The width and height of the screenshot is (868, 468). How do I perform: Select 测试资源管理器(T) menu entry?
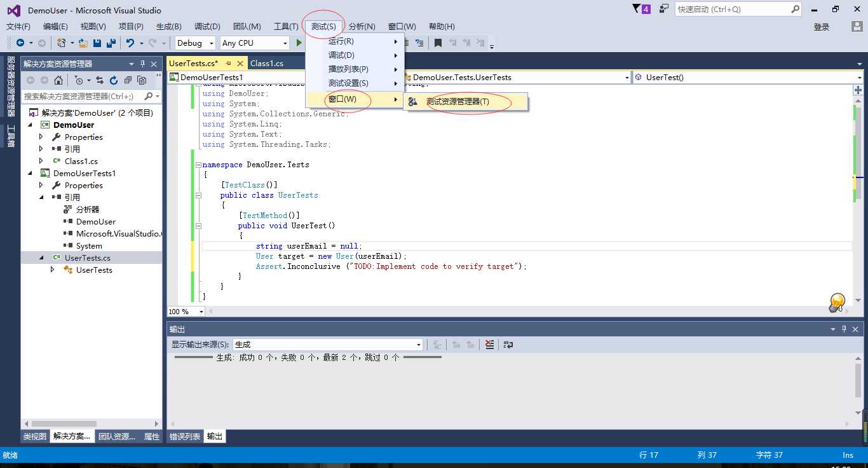[466, 102]
